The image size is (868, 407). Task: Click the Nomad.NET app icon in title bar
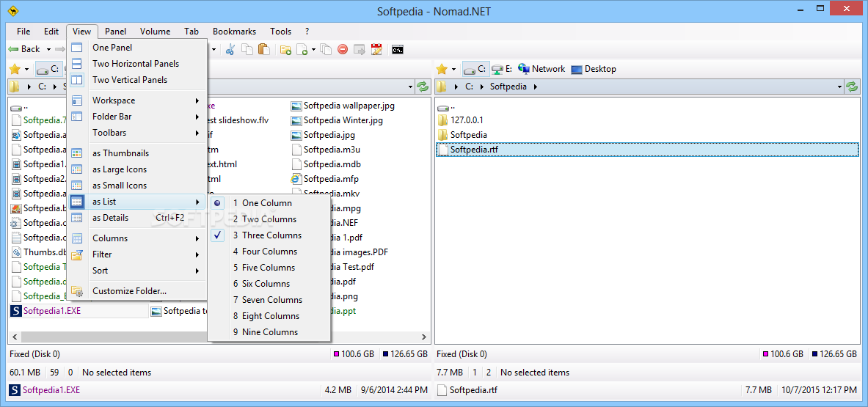[13, 10]
